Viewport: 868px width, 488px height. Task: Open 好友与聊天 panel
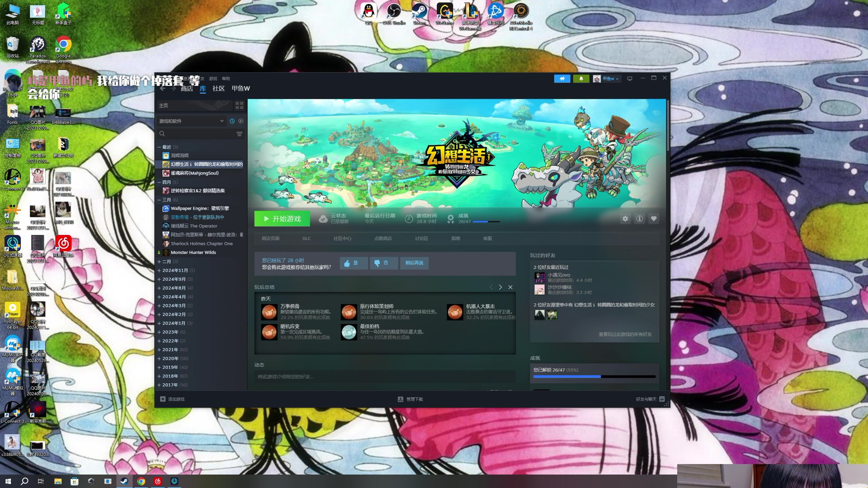[x=650, y=399]
